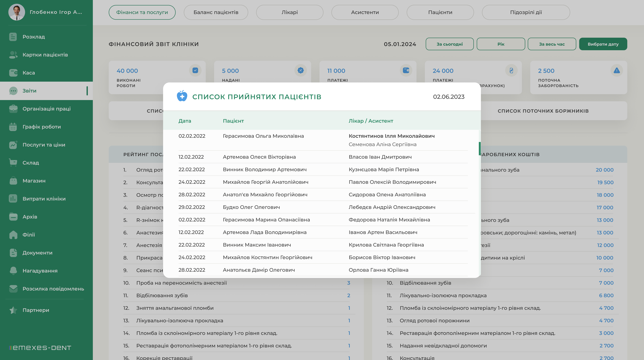Screen dimensions: 644x360
Task: Click Надання невідкладної допомоги row
Action: pyautogui.click(x=500, y=346)
